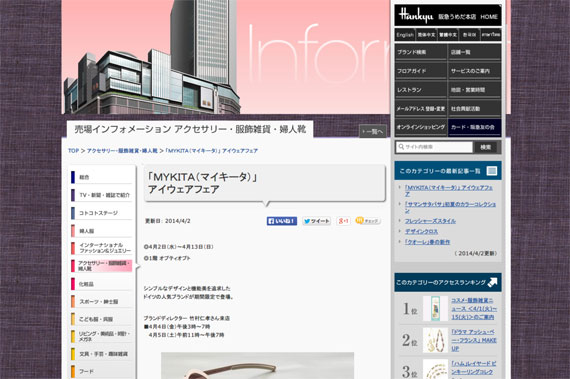Viewport: 570px width, 379px height.
Task: Select フード sidebar category
Action: 101,371
